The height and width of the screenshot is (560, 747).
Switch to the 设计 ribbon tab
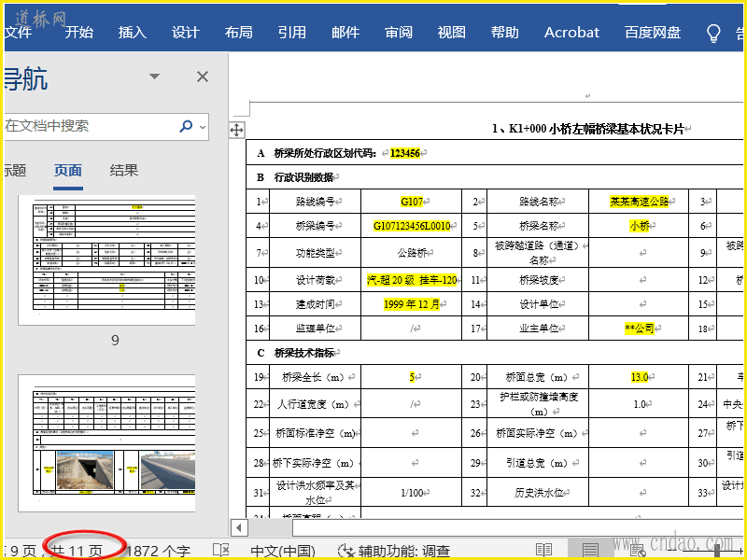185,33
